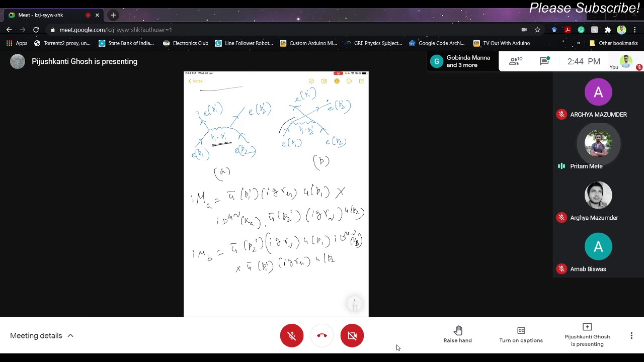Expand the Meeting details panel
Viewport: 644px width, 362px height.
(42, 335)
